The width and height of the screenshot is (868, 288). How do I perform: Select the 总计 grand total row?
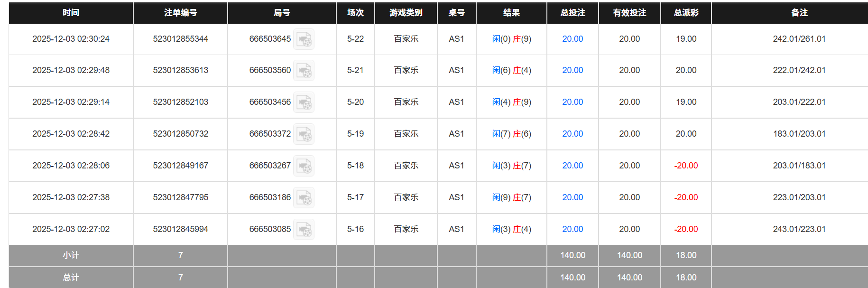pyautogui.click(x=70, y=277)
